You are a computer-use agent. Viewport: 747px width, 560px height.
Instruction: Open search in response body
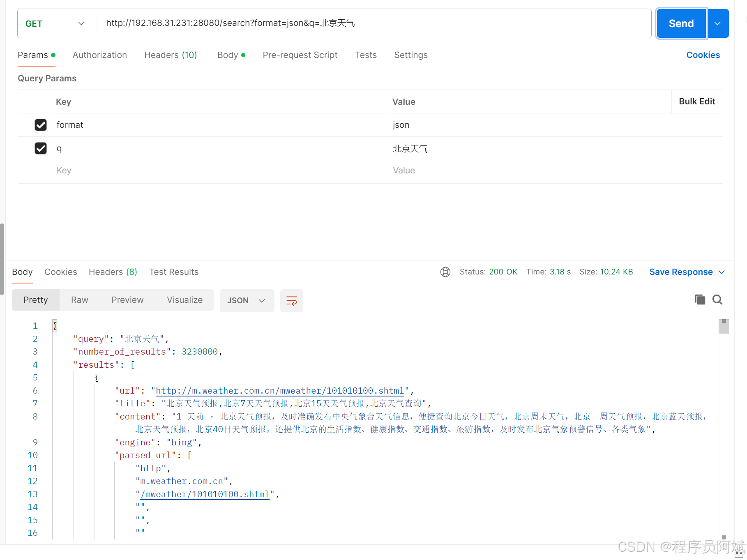(717, 300)
